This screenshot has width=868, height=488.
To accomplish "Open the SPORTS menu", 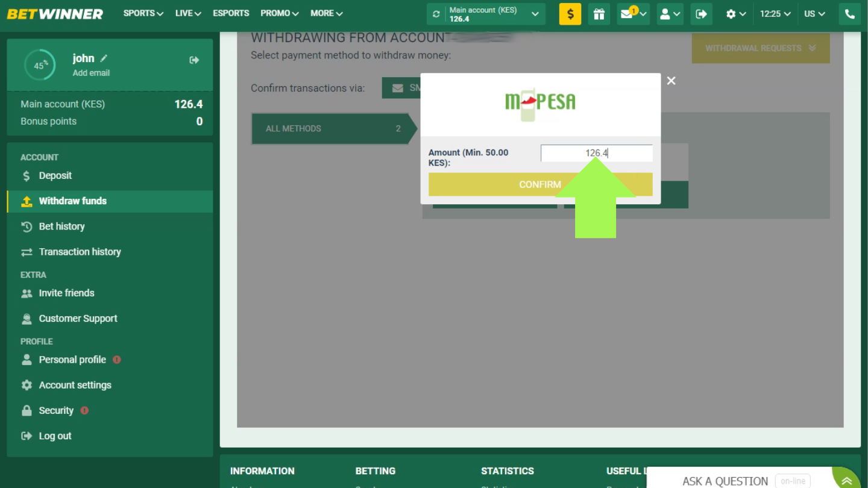I will coord(143,13).
